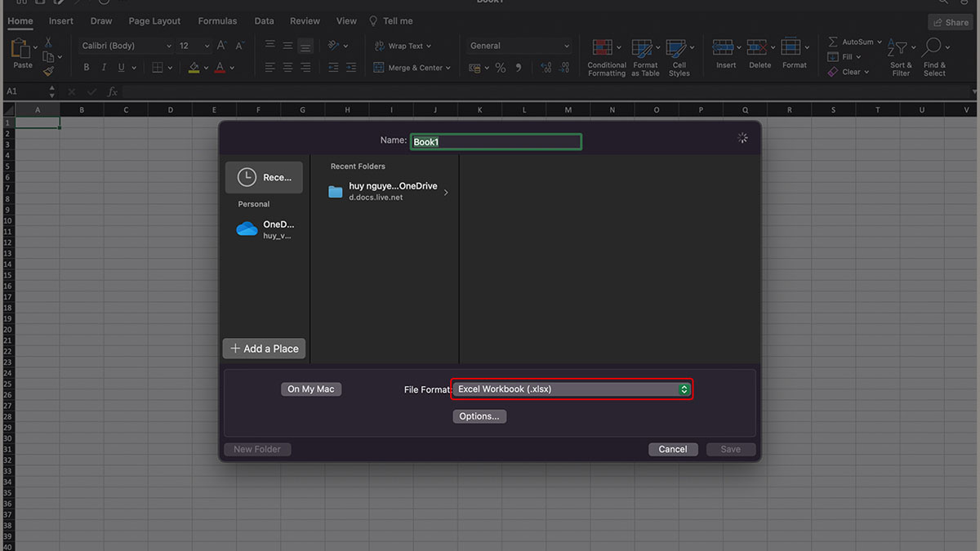Open Format as Table
This screenshot has width=980, height=551.
[645, 57]
